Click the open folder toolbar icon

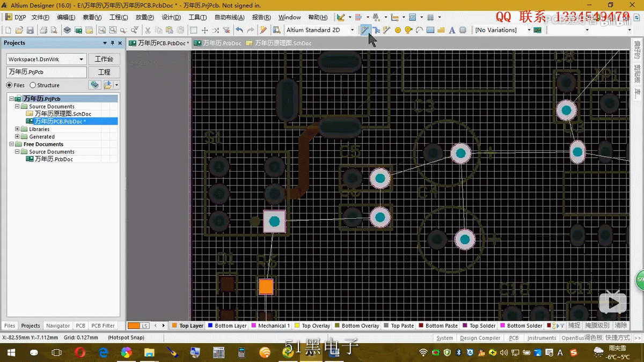tap(19, 30)
